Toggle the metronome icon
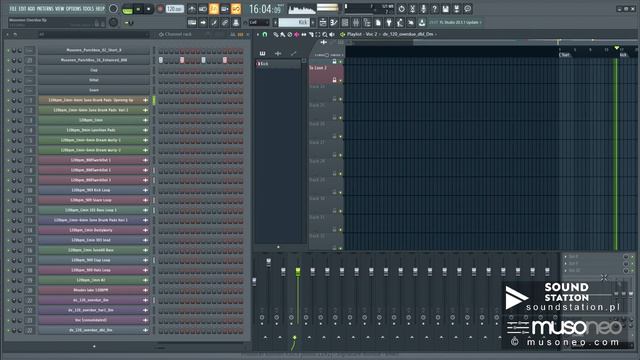Image resolution: width=640 pixels, height=360 pixels. pos(192,9)
